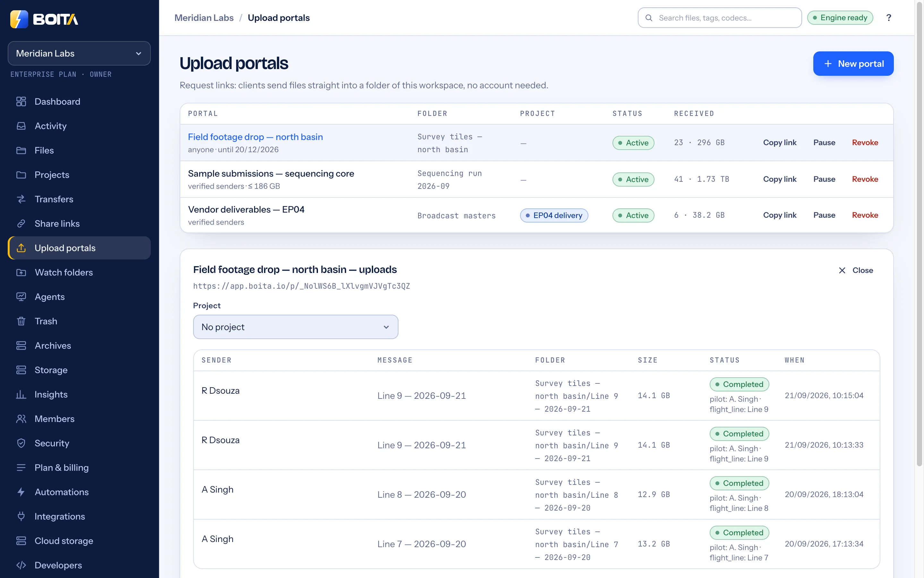Click the Storage server icon

coord(21,370)
